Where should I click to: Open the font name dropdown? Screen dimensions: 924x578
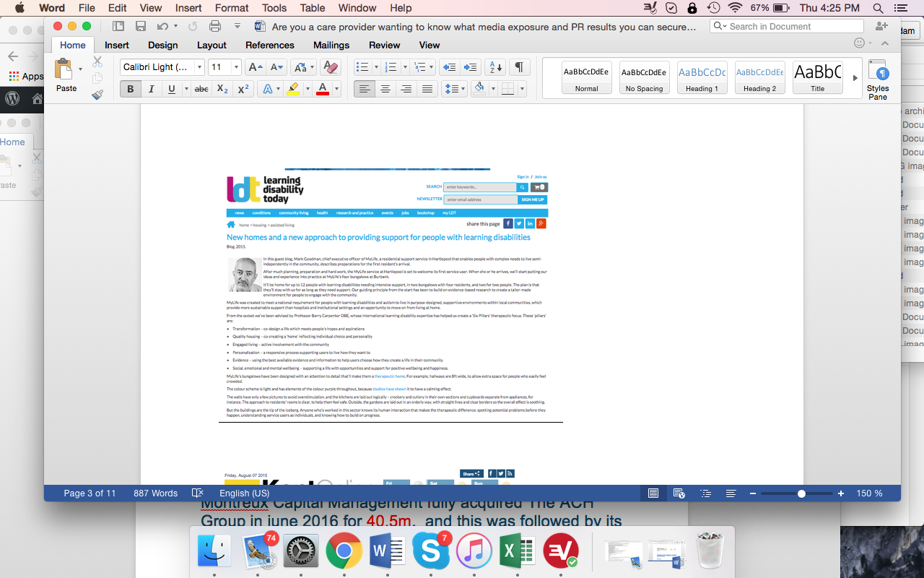click(x=200, y=67)
